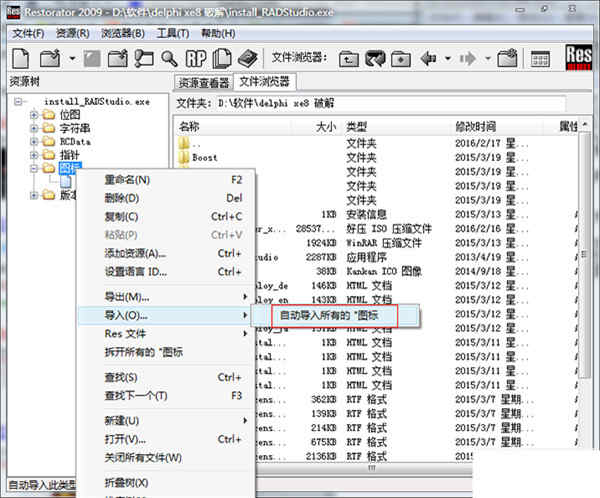Click the parent folder '..' icon

pos(184,143)
